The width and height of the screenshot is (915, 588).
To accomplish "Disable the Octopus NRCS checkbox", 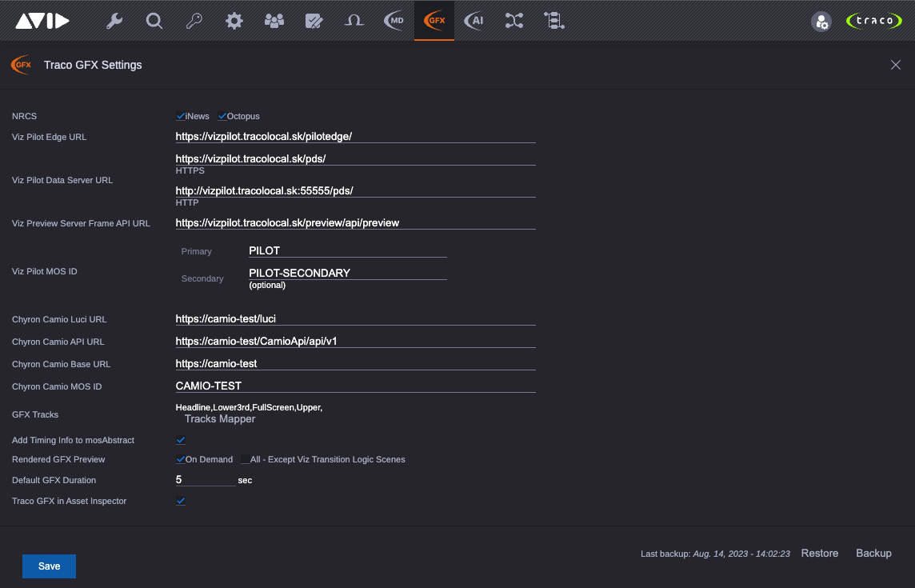I will pyautogui.click(x=222, y=115).
